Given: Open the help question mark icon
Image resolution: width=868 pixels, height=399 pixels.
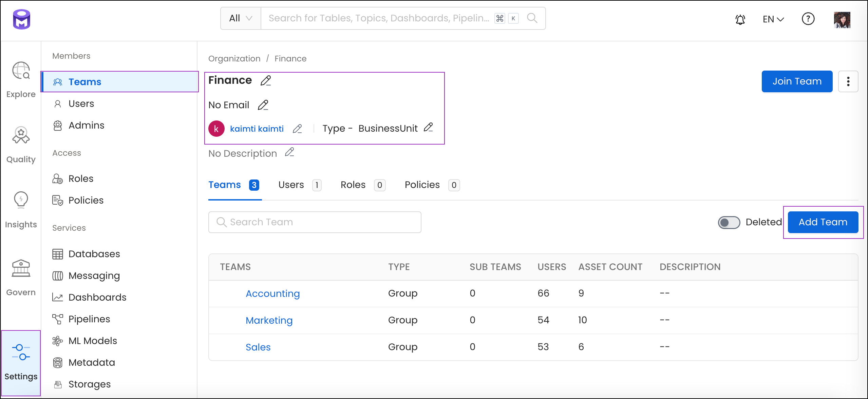Looking at the screenshot, I should tap(808, 19).
